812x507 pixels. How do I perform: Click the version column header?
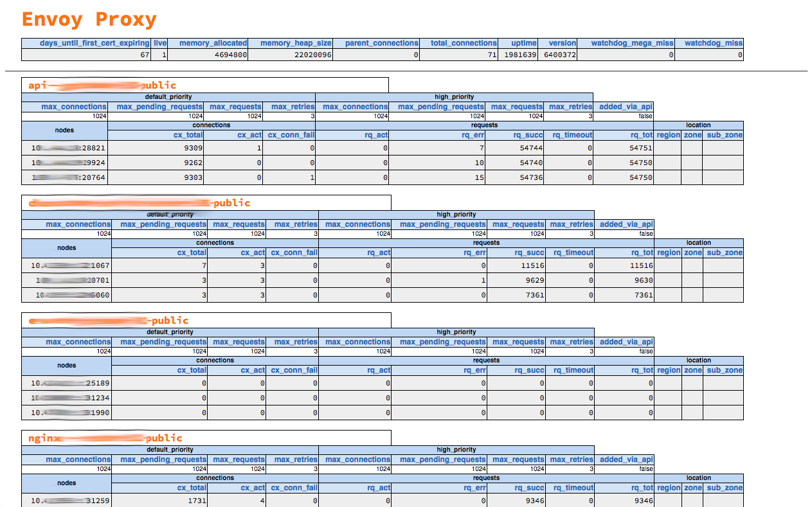563,43
